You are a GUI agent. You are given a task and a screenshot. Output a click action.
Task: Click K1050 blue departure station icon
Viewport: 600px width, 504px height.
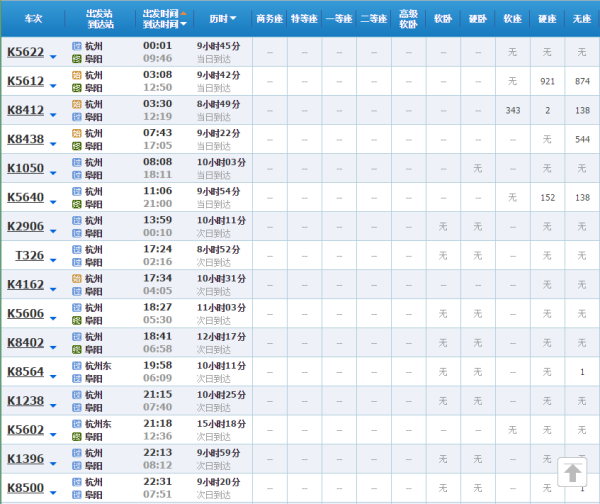(x=77, y=163)
